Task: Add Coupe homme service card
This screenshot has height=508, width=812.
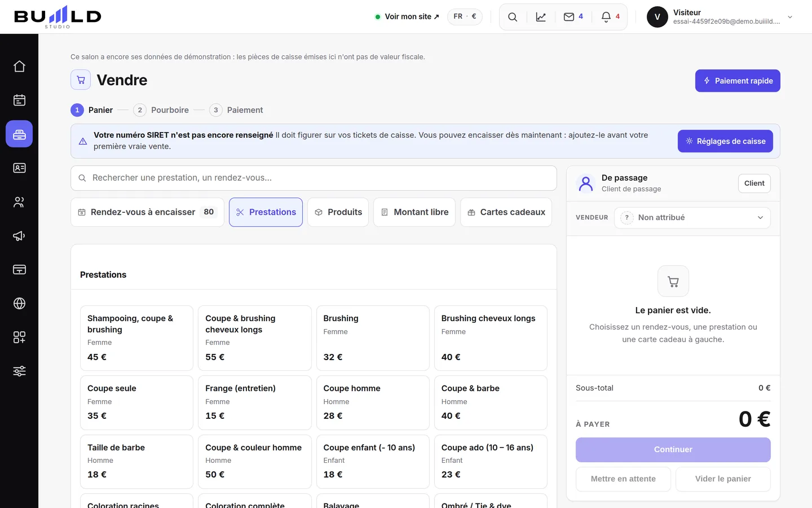Action: point(373,402)
